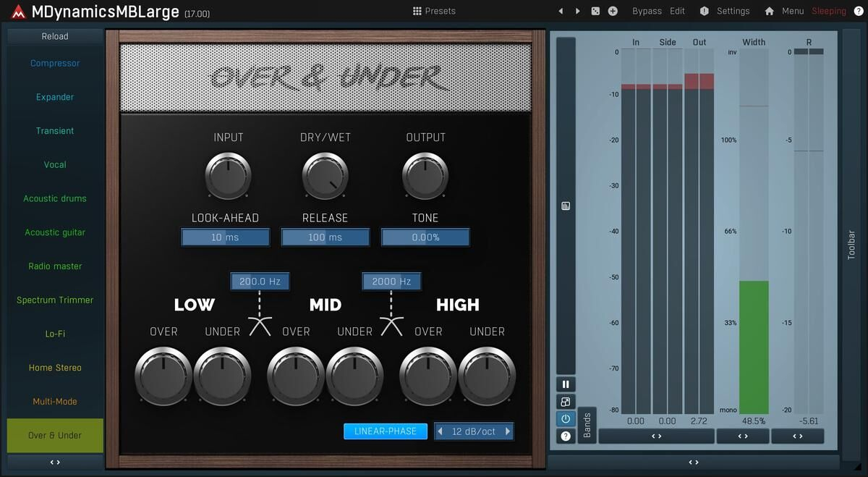Screen dimensions: 868x477
Task: Switch to Radio master mode
Action: (x=55, y=266)
